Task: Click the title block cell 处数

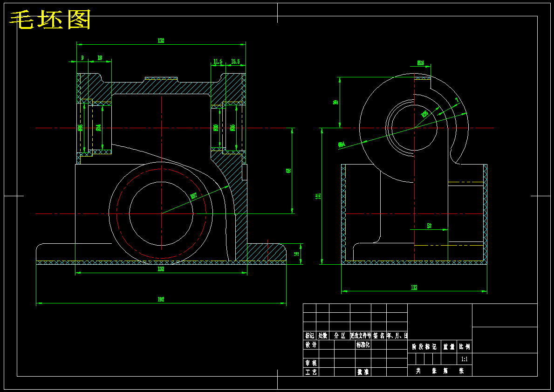Action: (x=322, y=336)
